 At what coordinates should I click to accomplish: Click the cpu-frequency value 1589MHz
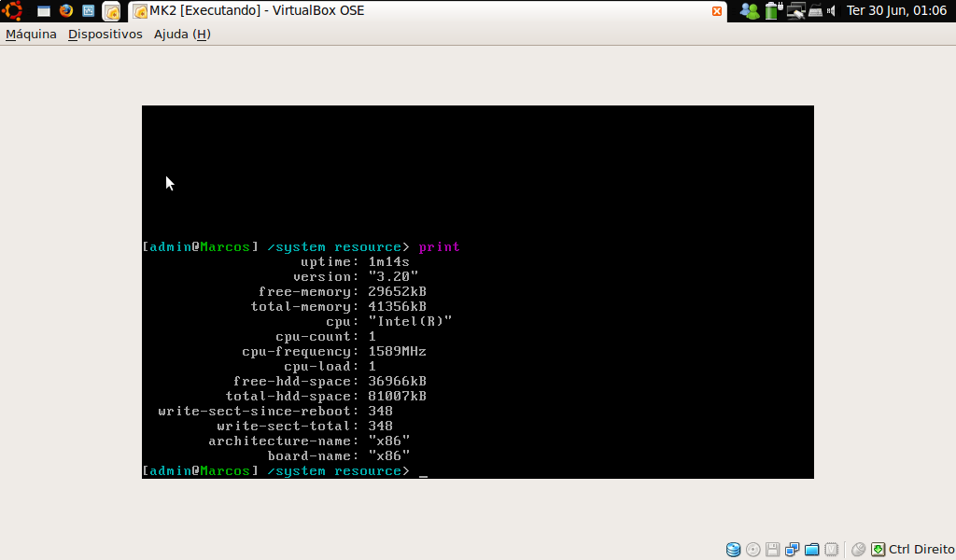point(397,352)
